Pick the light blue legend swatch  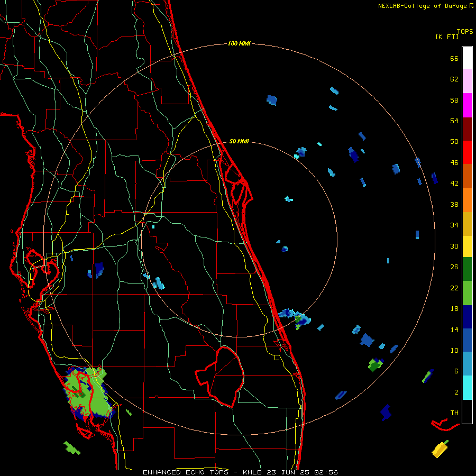[x=467, y=364]
